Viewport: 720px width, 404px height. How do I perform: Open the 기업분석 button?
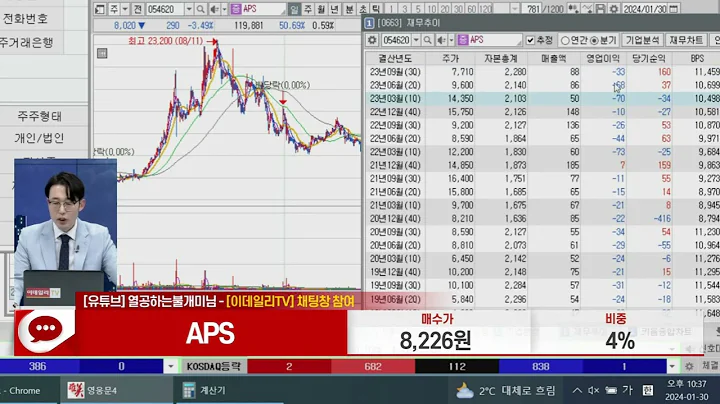pyautogui.click(x=642, y=40)
